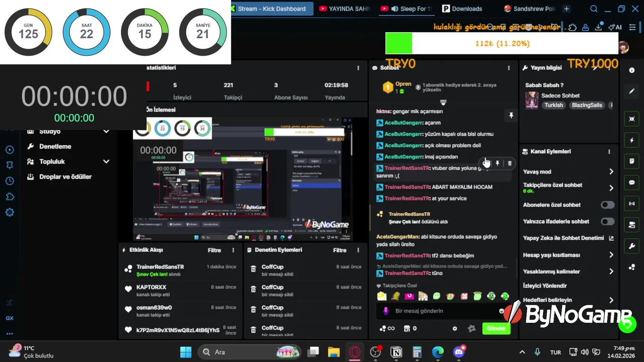Open Windows Start button on taskbar
644x362 pixels.
pyautogui.click(x=186, y=352)
